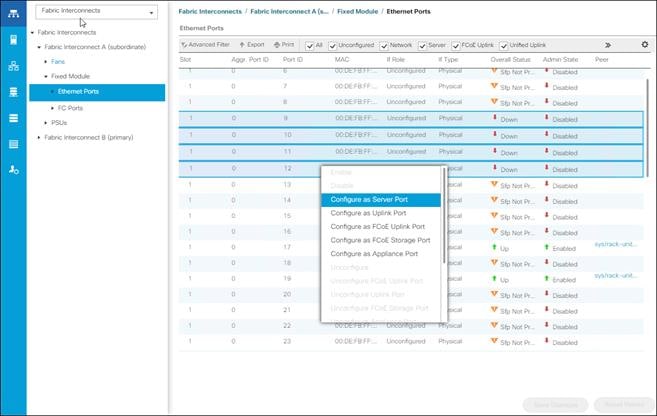Click the red Down status icon for port 9

tap(494, 118)
